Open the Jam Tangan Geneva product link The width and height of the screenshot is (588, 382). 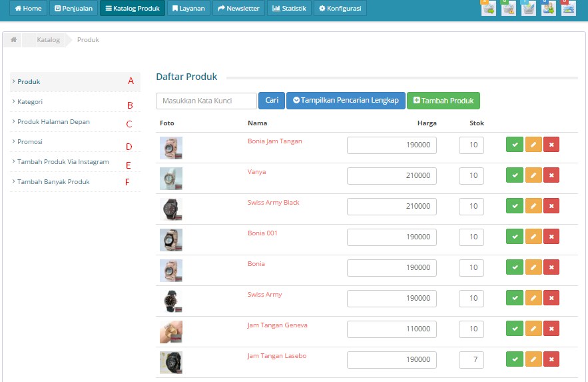[277, 325]
